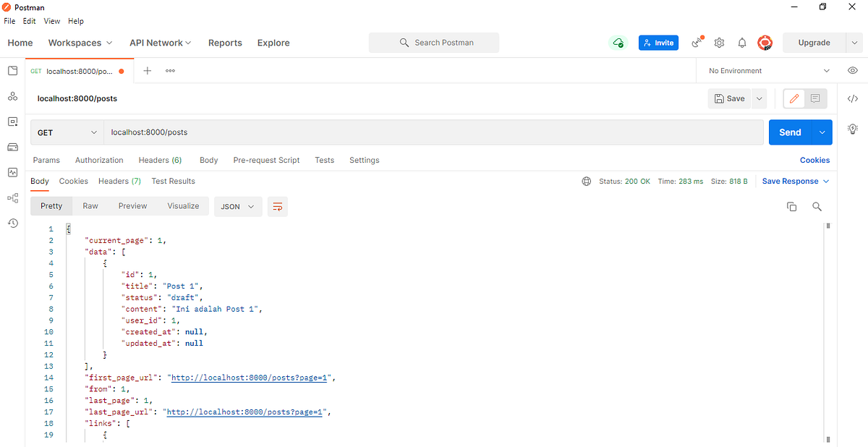Open the Collections sidebar panel
The width and height of the screenshot is (868, 447).
click(12, 70)
